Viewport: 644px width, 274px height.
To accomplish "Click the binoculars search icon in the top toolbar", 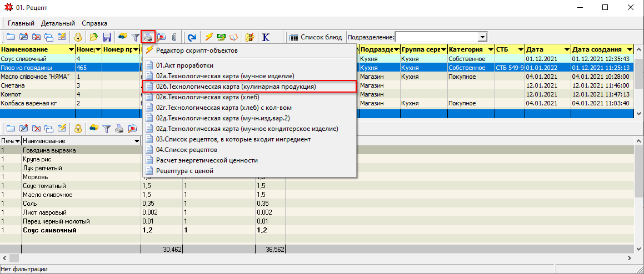I will point(122,37).
